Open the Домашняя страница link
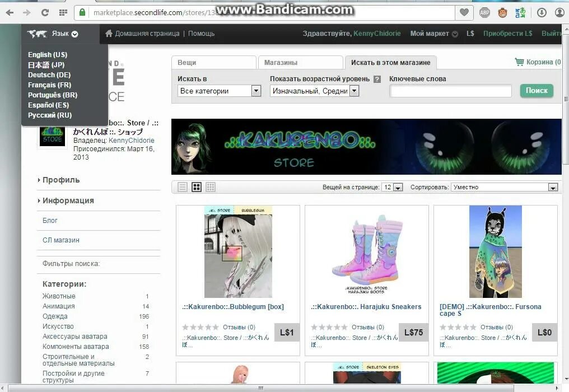This screenshot has width=569, height=392. point(147,34)
